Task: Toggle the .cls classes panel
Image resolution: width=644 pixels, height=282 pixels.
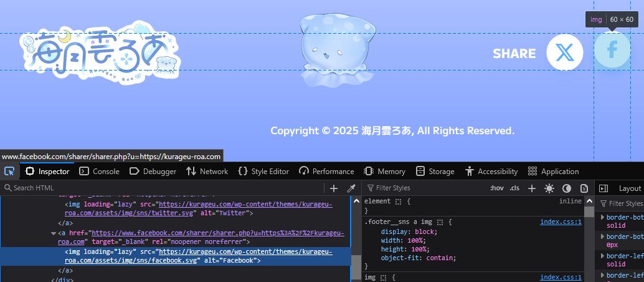Action: click(514, 188)
